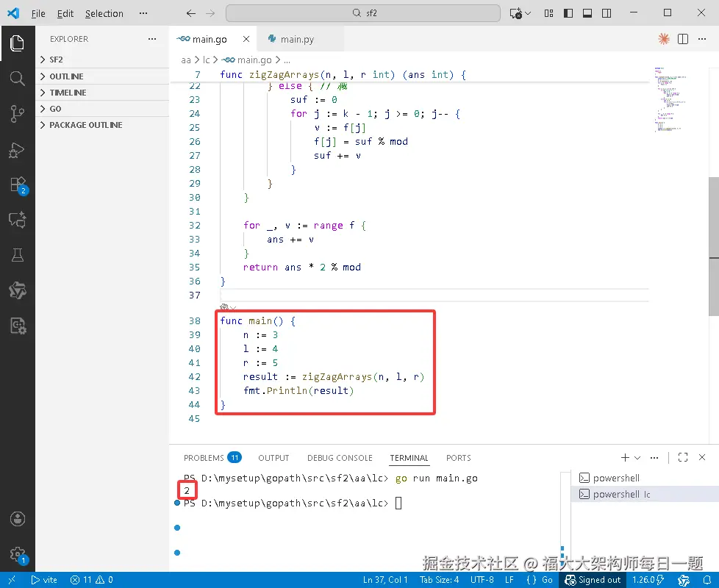Change Tab Size: 4 indentation setting
This screenshot has height=588, width=719.
click(x=439, y=580)
